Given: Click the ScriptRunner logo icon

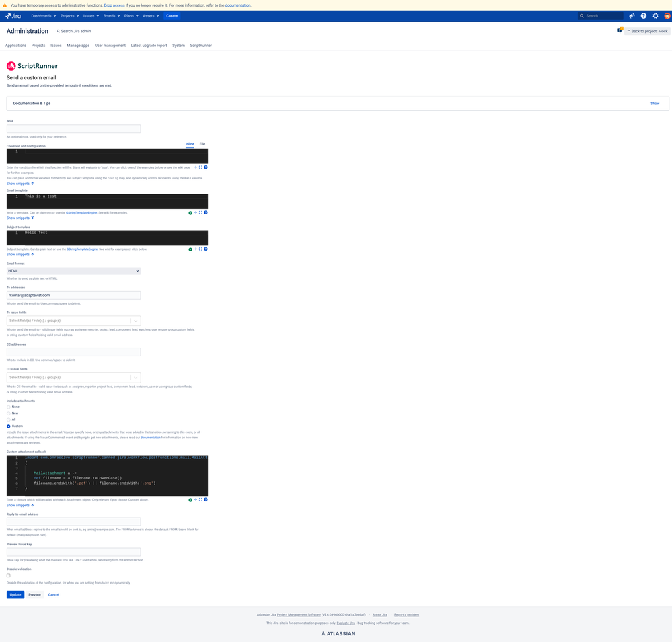Looking at the screenshot, I should tap(11, 65).
